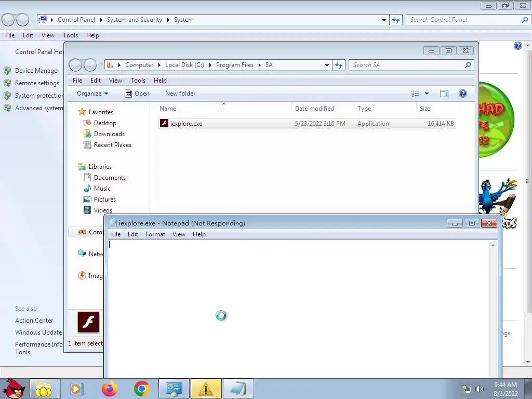Select System and Security breadcrumb
This screenshot has height=399, width=532.
[x=135, y=20]
